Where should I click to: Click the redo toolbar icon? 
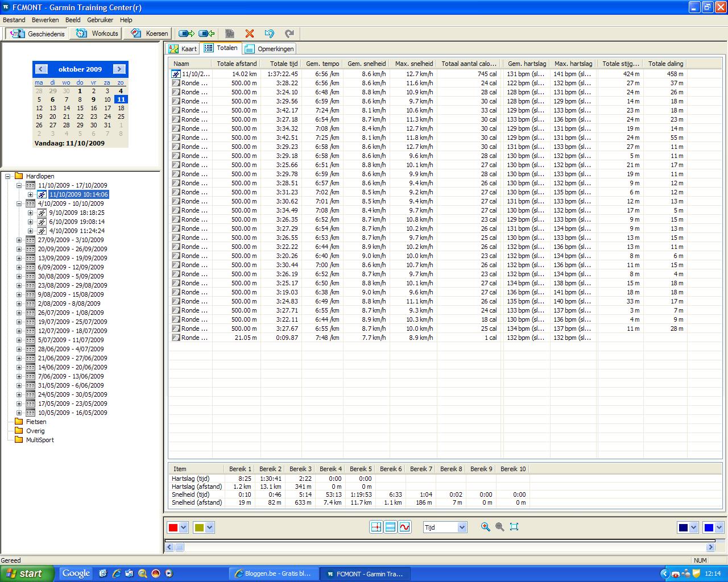pos(289,34)
